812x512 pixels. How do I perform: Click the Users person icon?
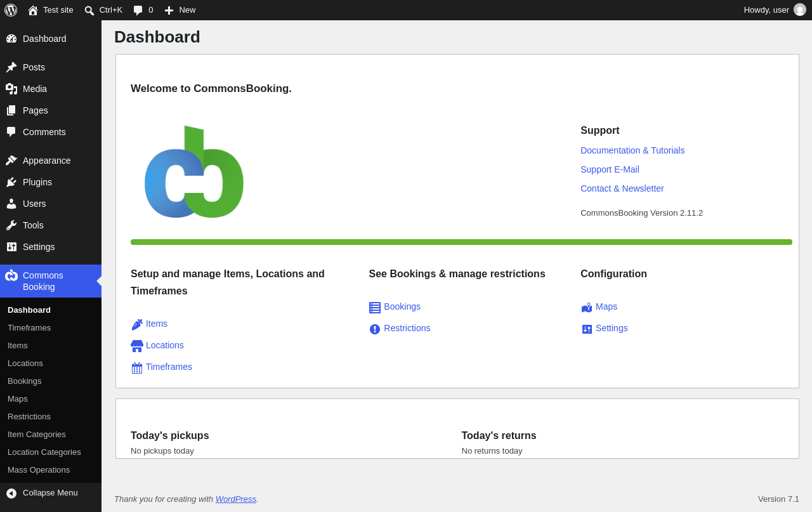[x=11, y=204]
